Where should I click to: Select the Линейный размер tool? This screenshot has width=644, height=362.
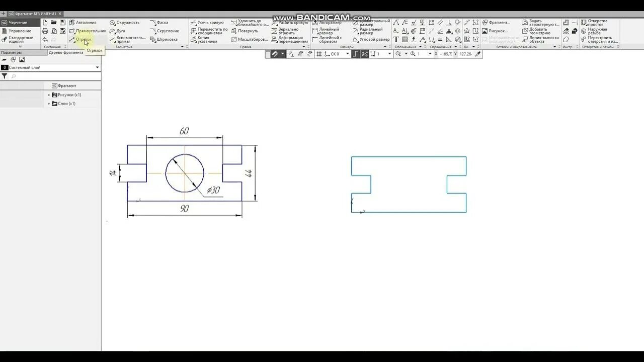pos(326,31)
